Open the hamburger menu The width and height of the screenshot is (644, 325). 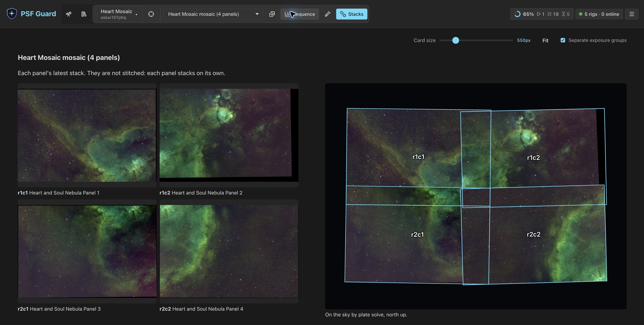tap(632, 14)
